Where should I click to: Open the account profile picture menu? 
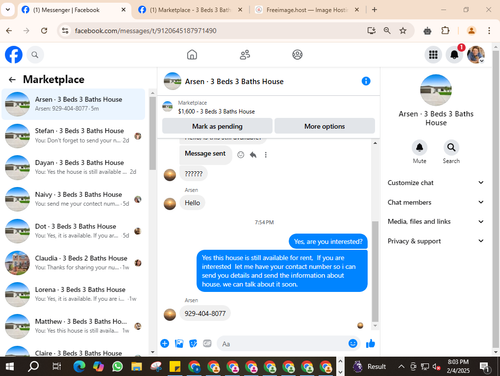click(x=476, y=54)
